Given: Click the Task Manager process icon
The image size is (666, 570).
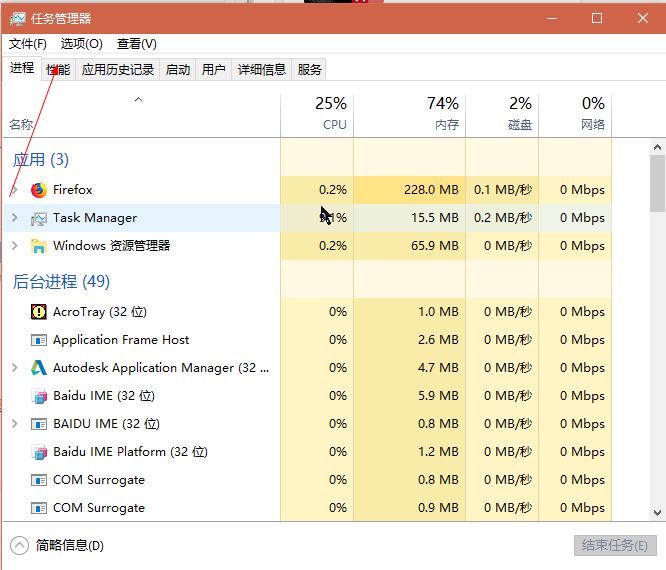Looking at the screenshot, I should 39,218.
